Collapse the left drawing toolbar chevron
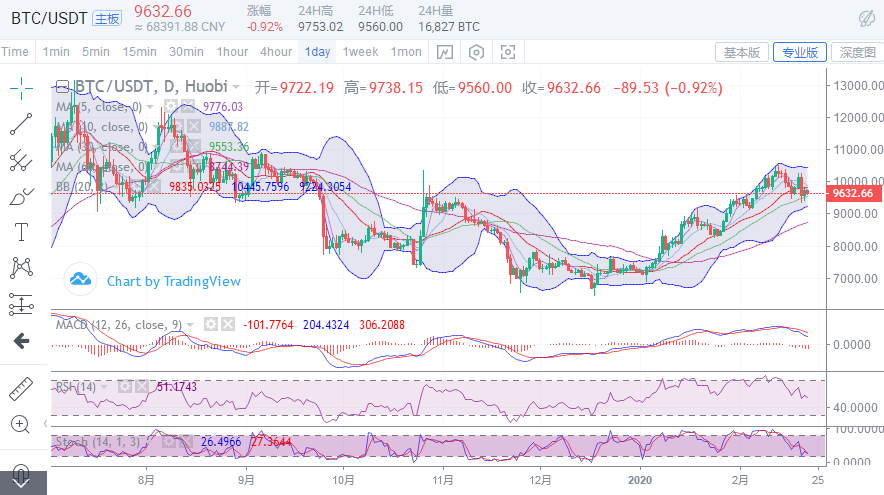884x495 pixels. (x=45, y=423)
